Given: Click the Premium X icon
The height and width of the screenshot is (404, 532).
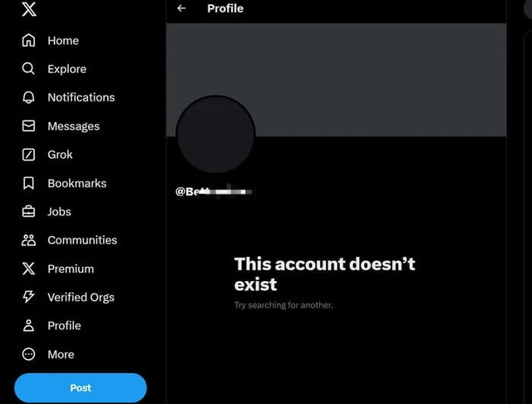Looking at the screenshot, I should pos(28,269).
